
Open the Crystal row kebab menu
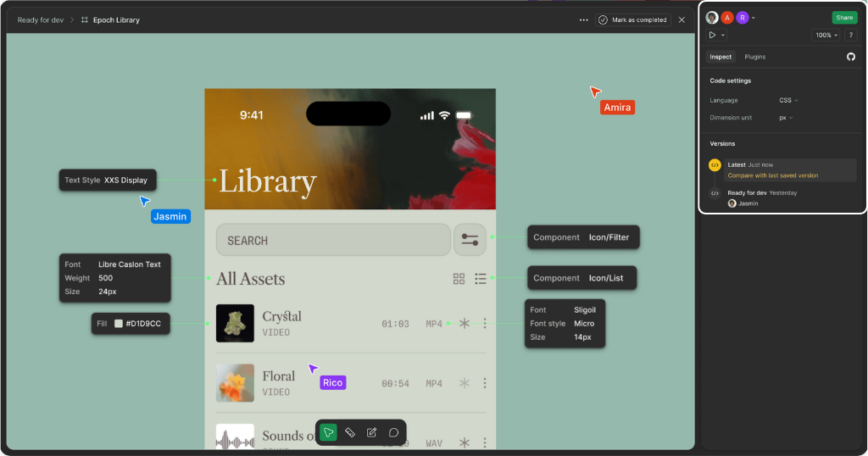point(485,323)
